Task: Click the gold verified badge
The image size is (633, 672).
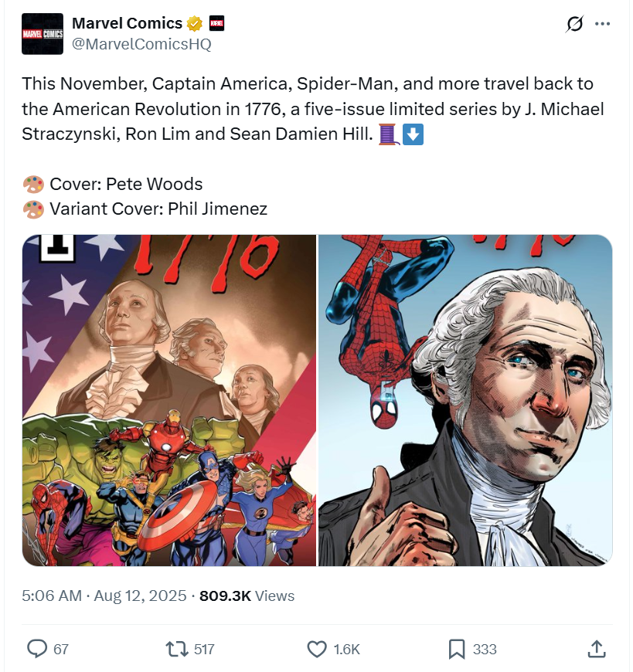Action: (195, 23)
